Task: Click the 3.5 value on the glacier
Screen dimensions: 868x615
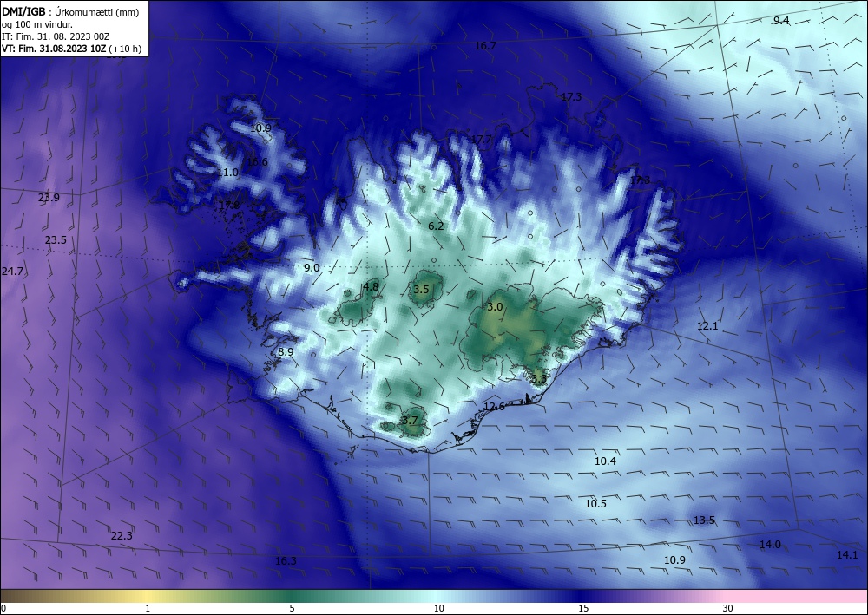Action: (x=421, y=289)
